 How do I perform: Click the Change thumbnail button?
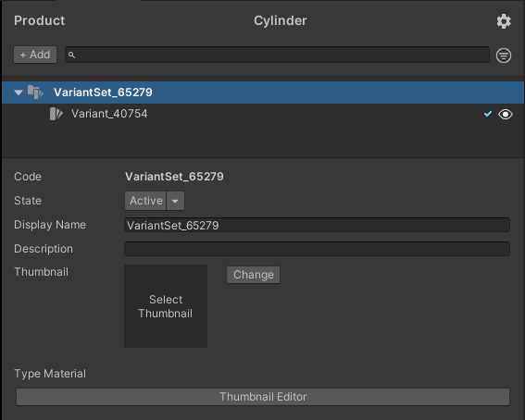[253, 275]
